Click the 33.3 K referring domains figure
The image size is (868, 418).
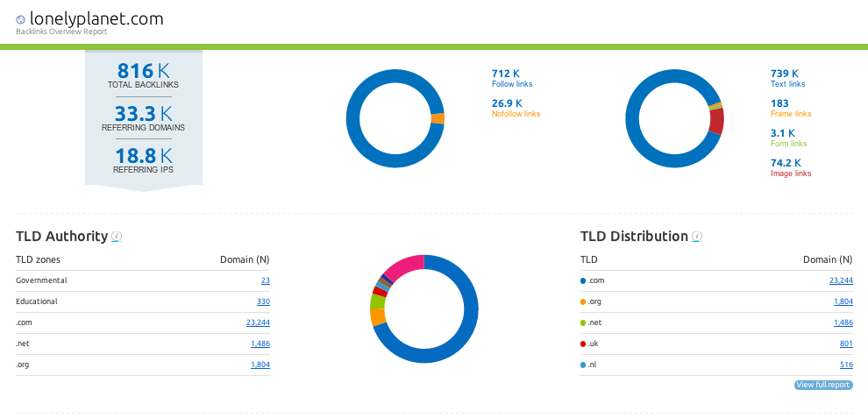pyautogui.click(x=144, y=114)
